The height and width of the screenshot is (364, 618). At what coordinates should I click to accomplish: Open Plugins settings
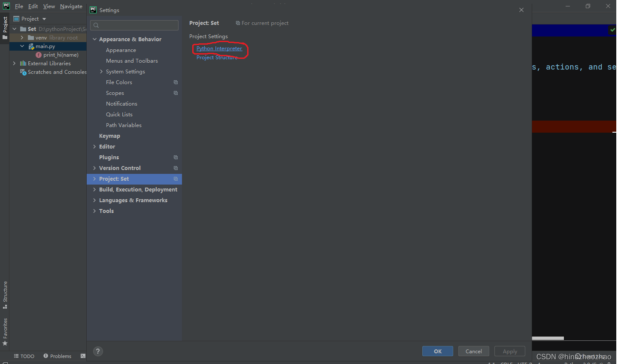109,158
